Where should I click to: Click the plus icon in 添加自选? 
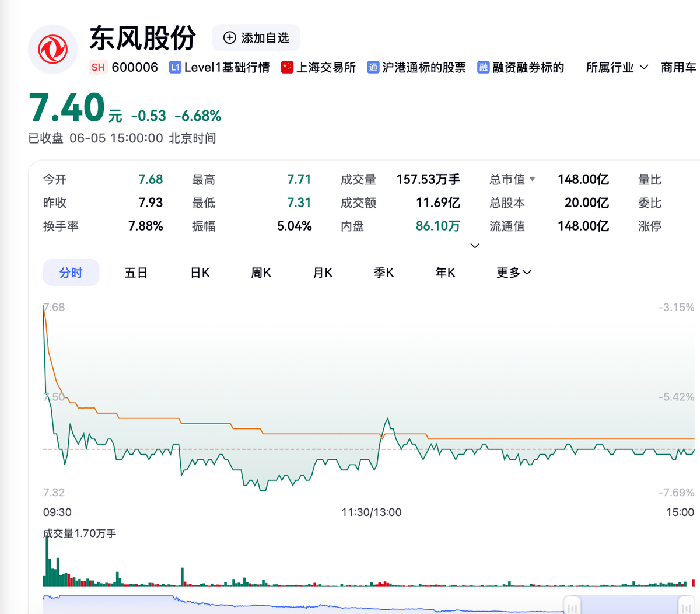(x=230, y=38)
